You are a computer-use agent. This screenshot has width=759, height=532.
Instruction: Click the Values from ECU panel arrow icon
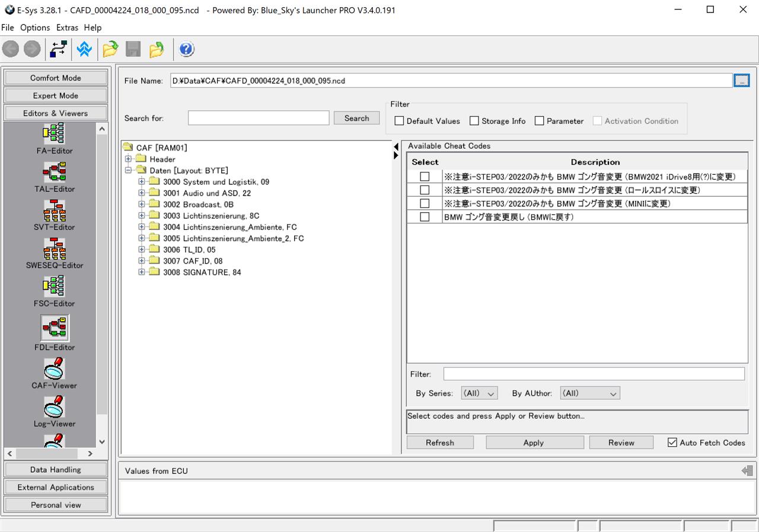(x=747, y=471)
